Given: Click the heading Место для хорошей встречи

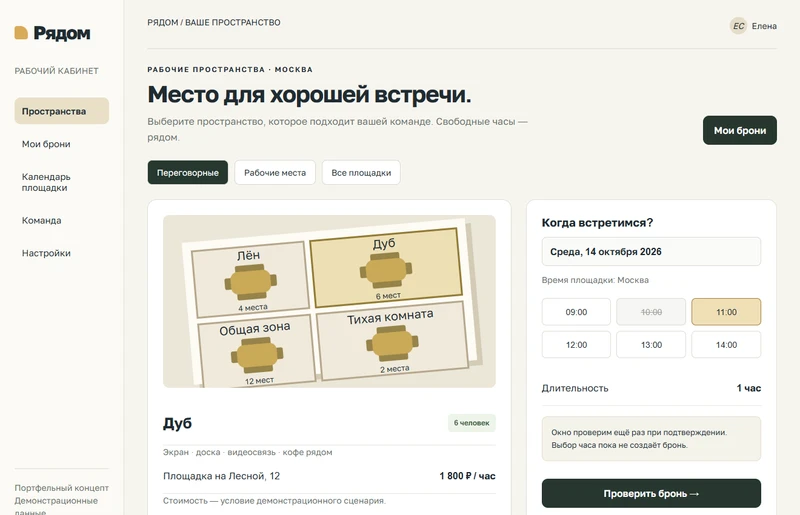Looking at the screenshot, I should click(309, 95).
